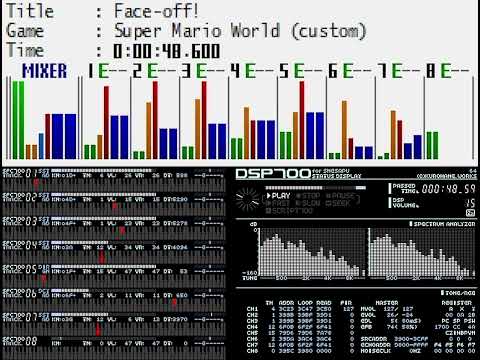Select track 02 number in the track list

(x=31, y=197)
